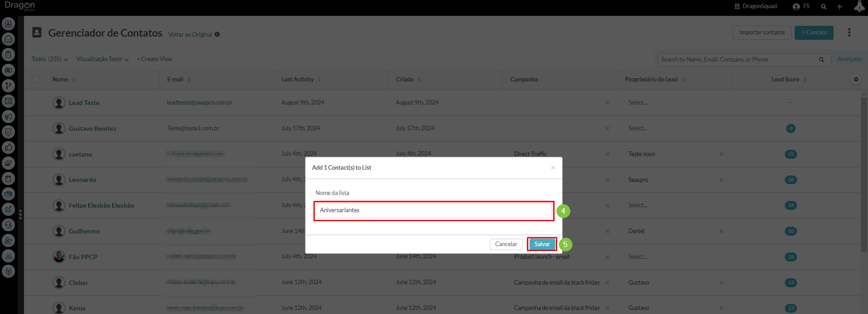Tick the select-all checkbox in table header
The width and height of the screenshot is (868, 314).
click(35, 80)
